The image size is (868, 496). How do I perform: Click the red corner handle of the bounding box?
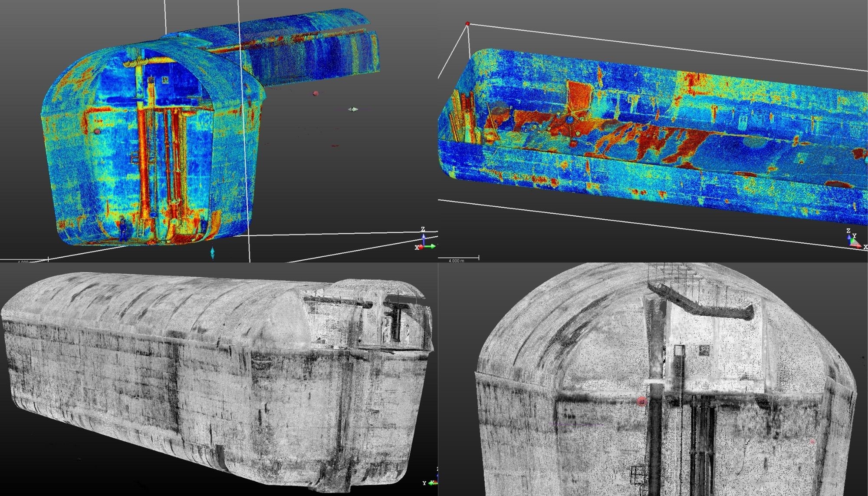467,24
